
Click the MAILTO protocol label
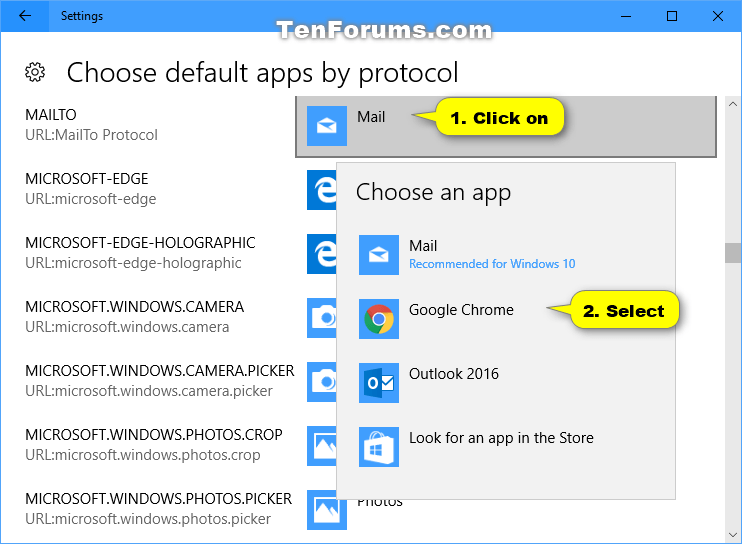(51, 115)
